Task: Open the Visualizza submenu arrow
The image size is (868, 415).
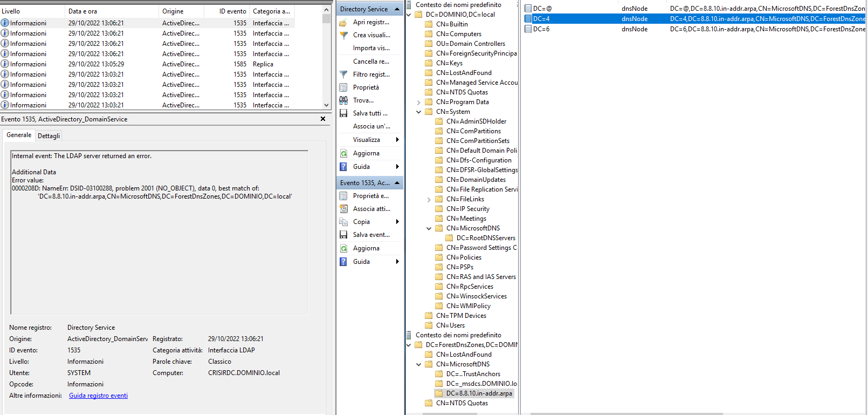Action: [398, 140]
